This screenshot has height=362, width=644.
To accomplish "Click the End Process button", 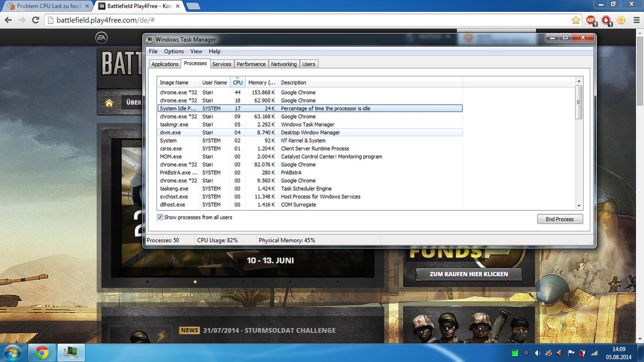I will [560, 219].
